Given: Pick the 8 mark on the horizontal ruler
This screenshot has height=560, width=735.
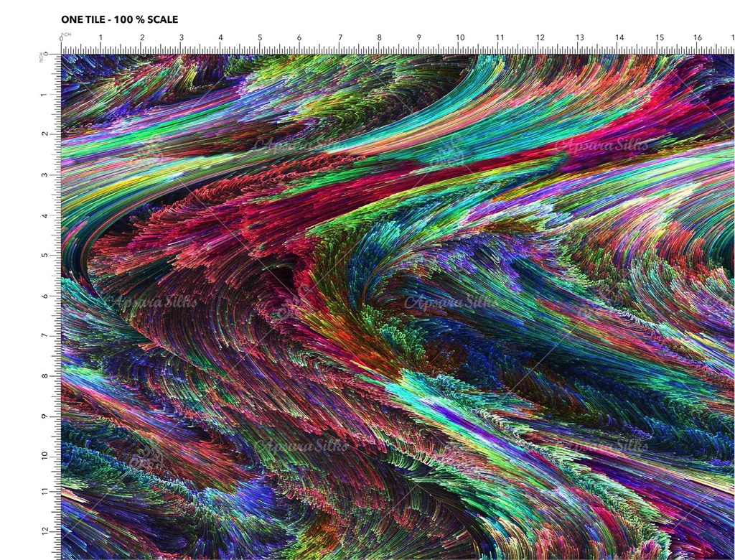Looking at the screenshot, I should [380, 38].
